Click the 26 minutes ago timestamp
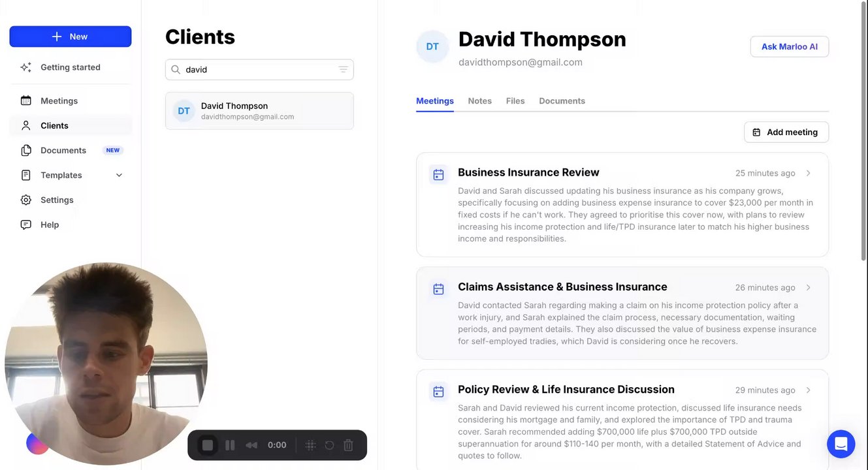The height and width of the screenshot is (470, 868). [765, 287]
